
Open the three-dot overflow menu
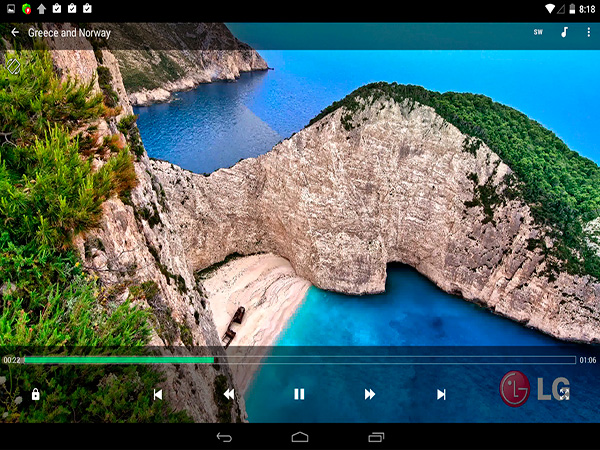588,33
